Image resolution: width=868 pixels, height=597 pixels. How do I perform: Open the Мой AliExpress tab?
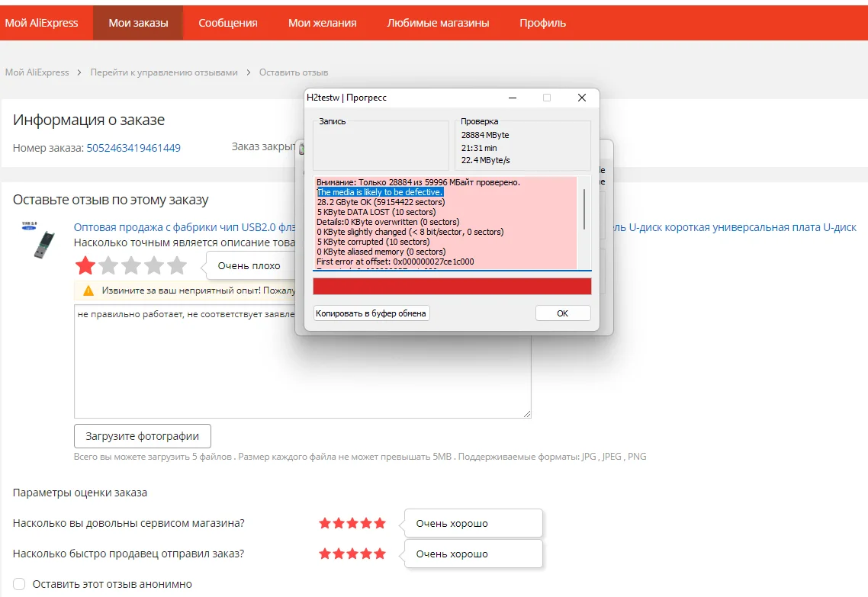[41, 23]
